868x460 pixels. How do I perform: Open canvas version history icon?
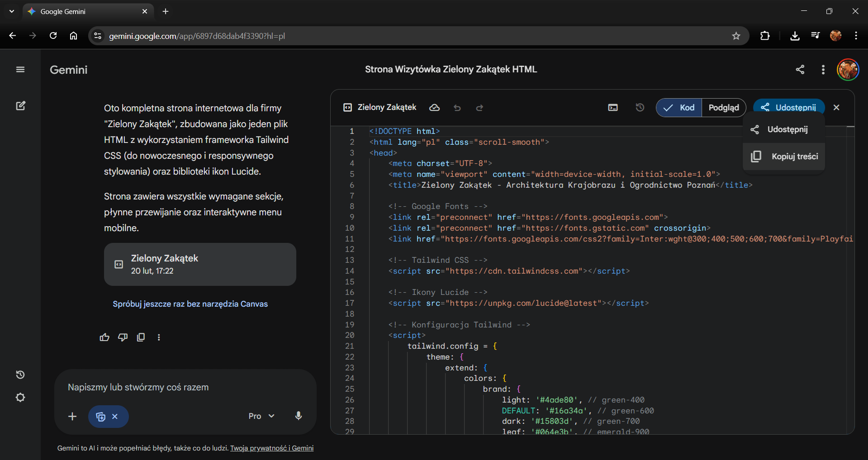tap(640, 108)
